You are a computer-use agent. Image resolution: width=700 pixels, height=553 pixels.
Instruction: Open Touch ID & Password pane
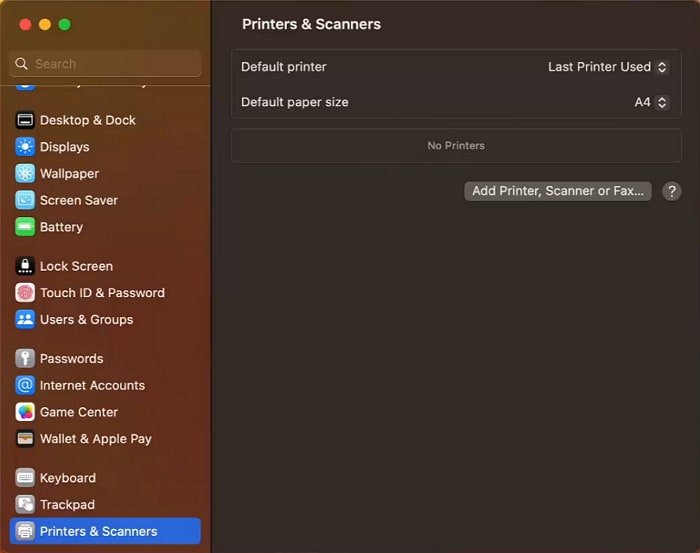pos(102,293)
